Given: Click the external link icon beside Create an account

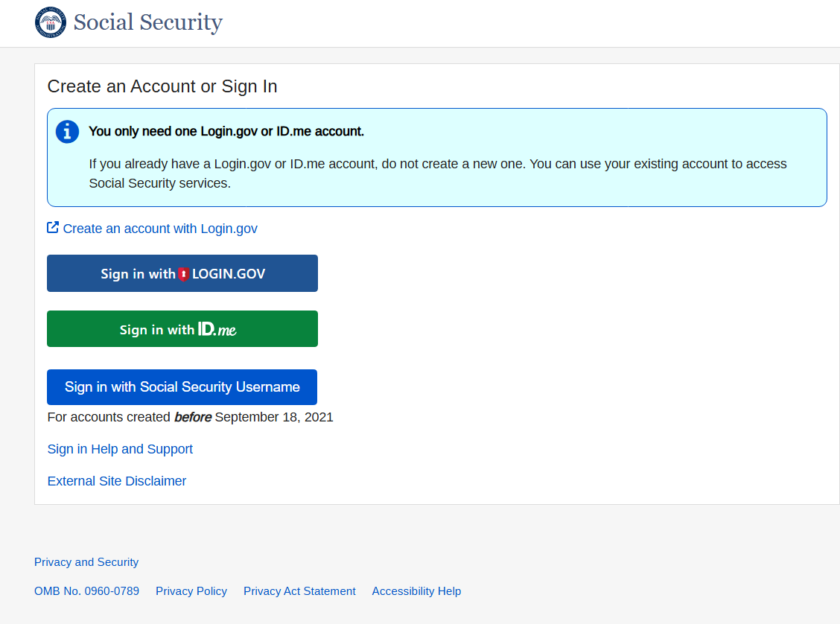Looking at the screenshot, I should click(x=53, y=228).
